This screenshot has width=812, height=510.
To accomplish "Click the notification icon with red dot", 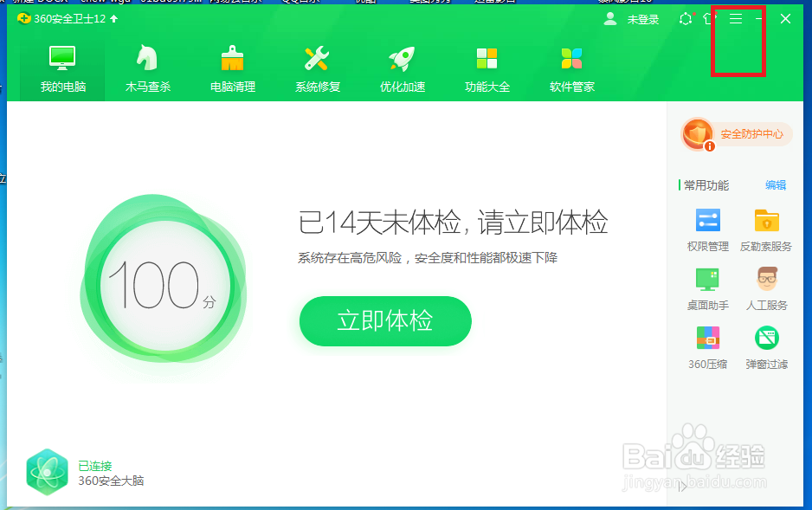I will pyautogui.click(x=686, y=19).
